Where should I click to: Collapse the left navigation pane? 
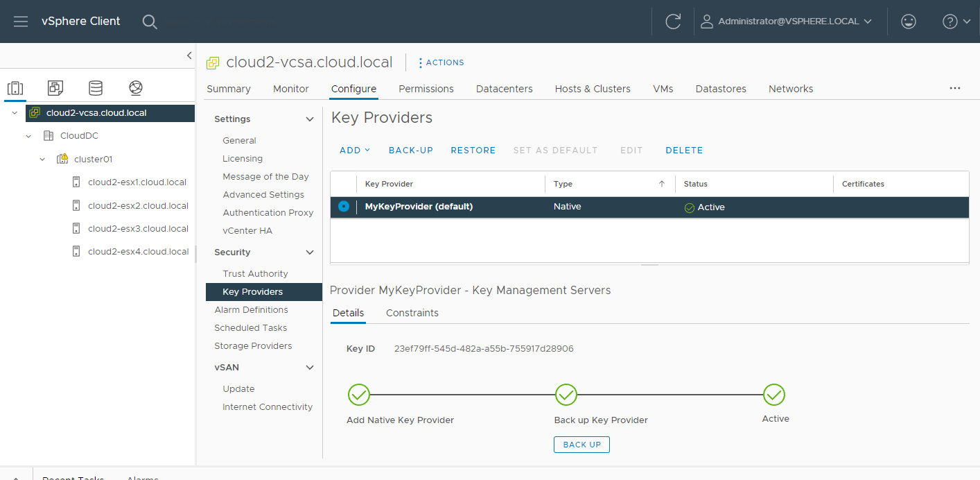189,56
